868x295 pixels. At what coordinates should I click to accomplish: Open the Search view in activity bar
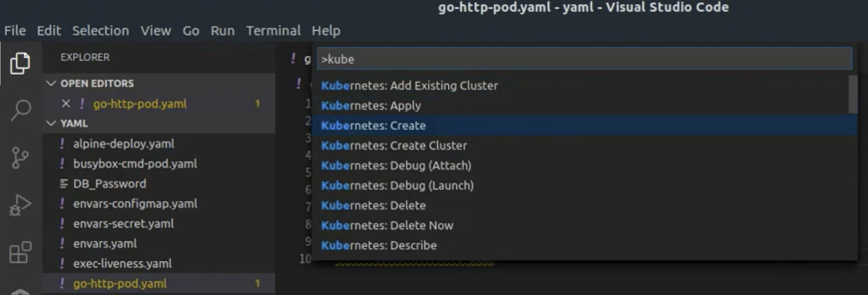[20, 110]
